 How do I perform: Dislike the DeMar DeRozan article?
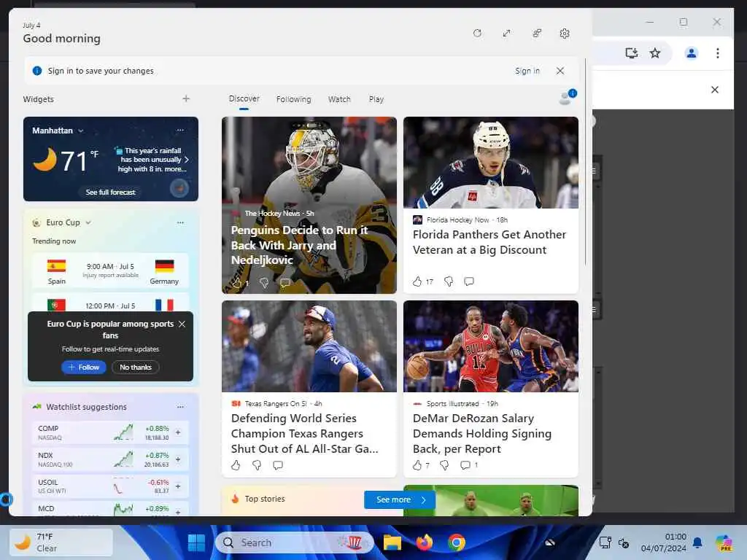pos(444,465)
